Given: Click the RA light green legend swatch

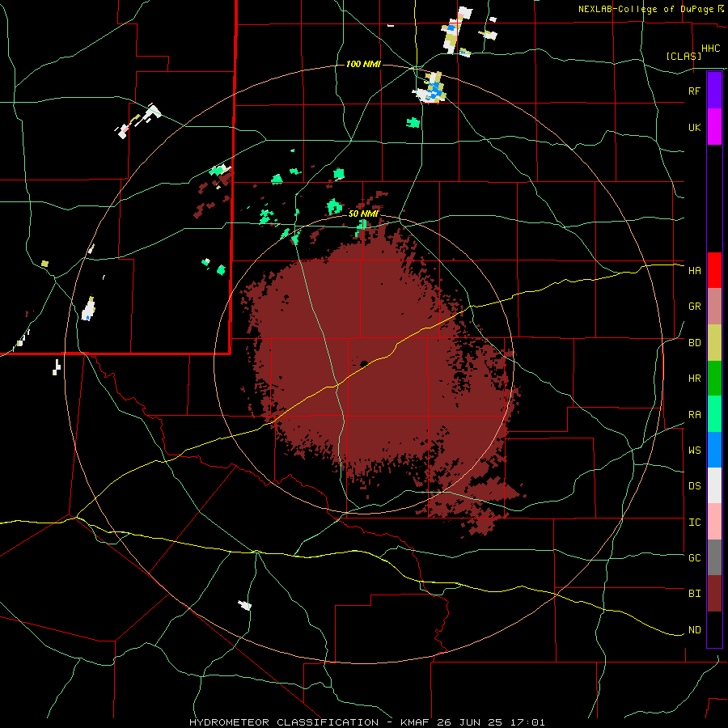Looking at the screenshot, I should point(714,414).
